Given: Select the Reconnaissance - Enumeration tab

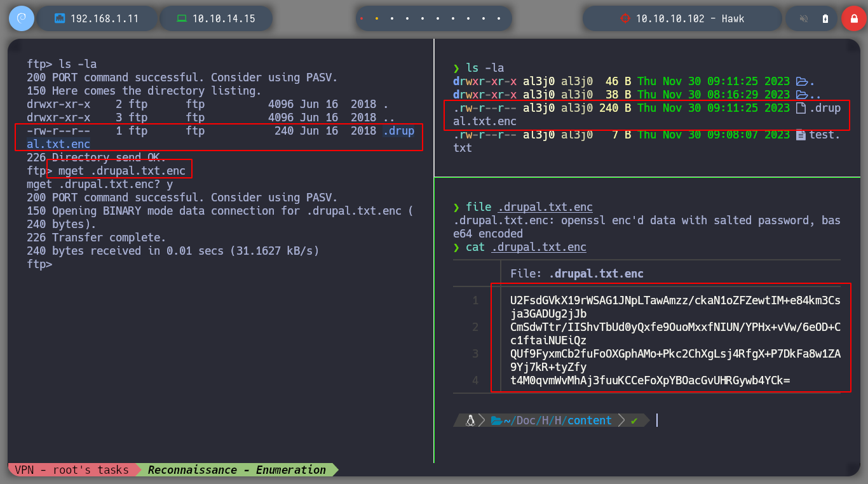Looking at the screenshot, I should (x=237, y=470).
